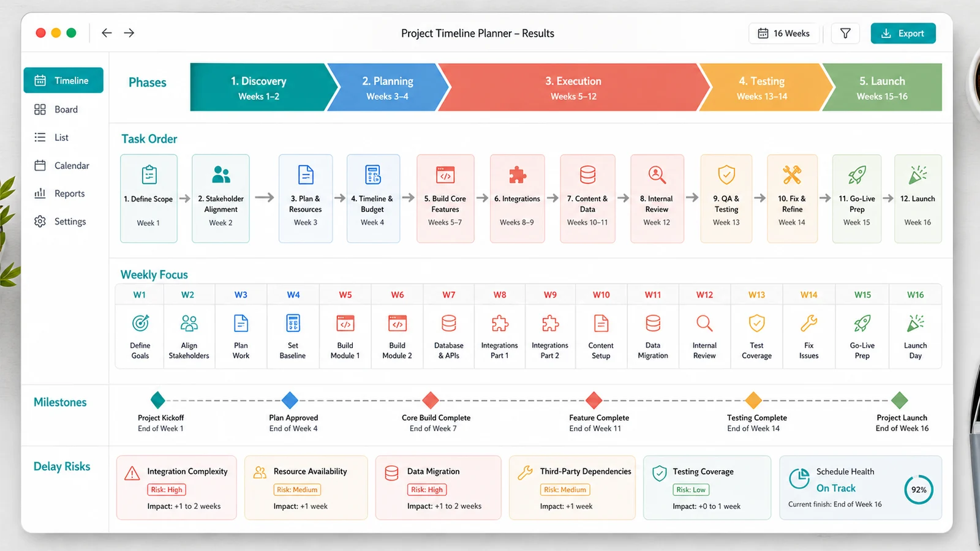This screenshot has height=551, width=980.
Task: Click the W2 Align Stakeholders icon
Action: pyautogui.click(x=189, y=323)
